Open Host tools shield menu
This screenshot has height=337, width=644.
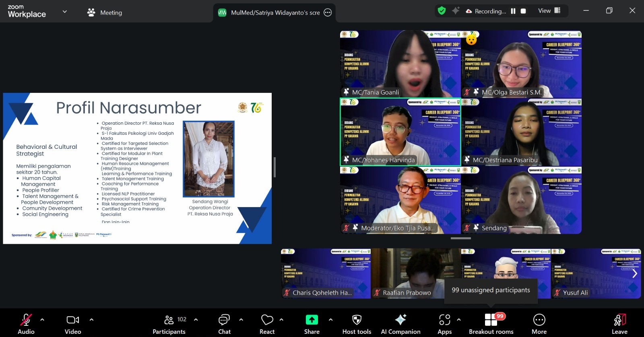coord(357,323)
